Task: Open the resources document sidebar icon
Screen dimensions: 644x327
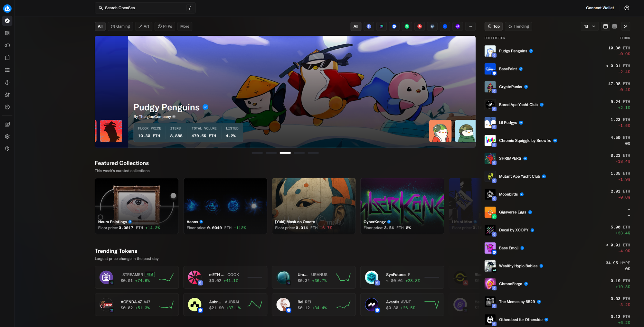Action: (7, 124)
